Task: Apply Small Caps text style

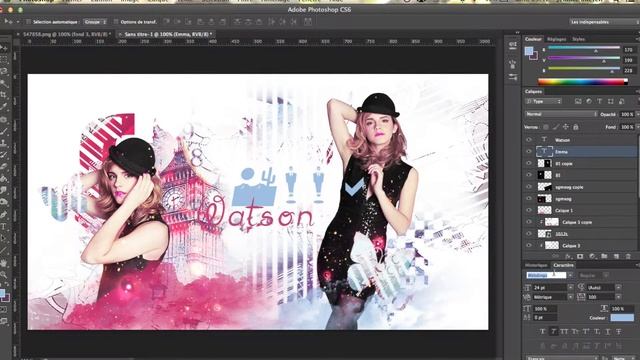Action: pyautogui.click(x=575, y=331)
